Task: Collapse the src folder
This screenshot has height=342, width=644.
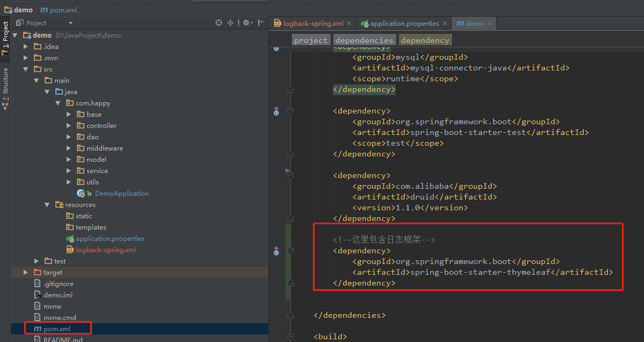Action: pos(26,69)
